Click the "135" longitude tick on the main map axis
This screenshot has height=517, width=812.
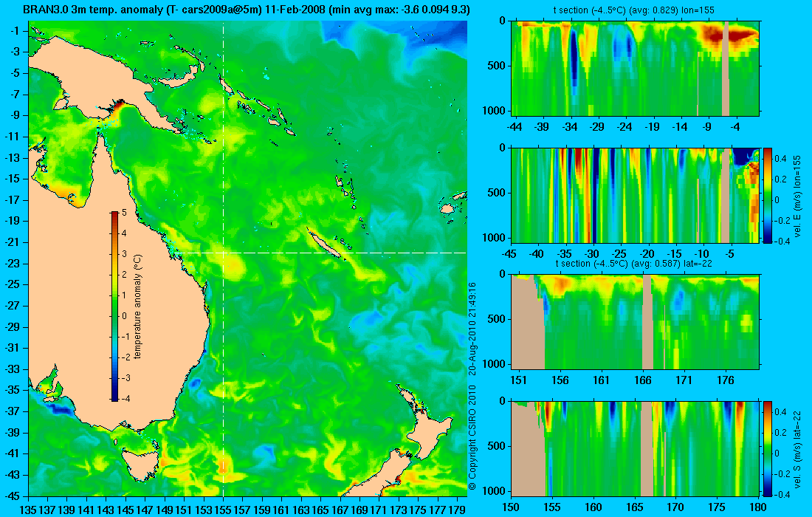[28, 510]
